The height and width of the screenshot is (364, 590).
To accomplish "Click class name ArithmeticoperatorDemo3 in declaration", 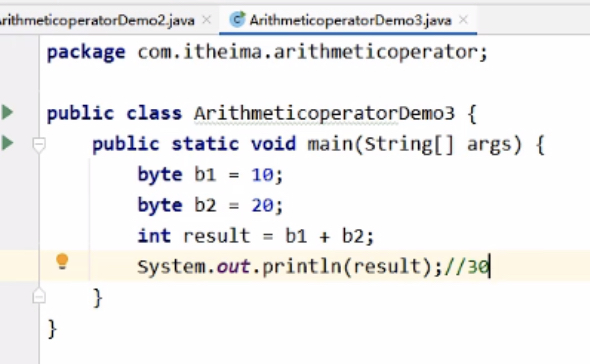I will click(x=324, y=113).
